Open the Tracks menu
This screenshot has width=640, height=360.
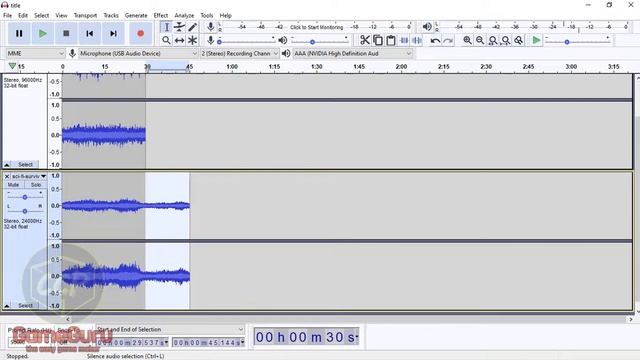(111, 16)
